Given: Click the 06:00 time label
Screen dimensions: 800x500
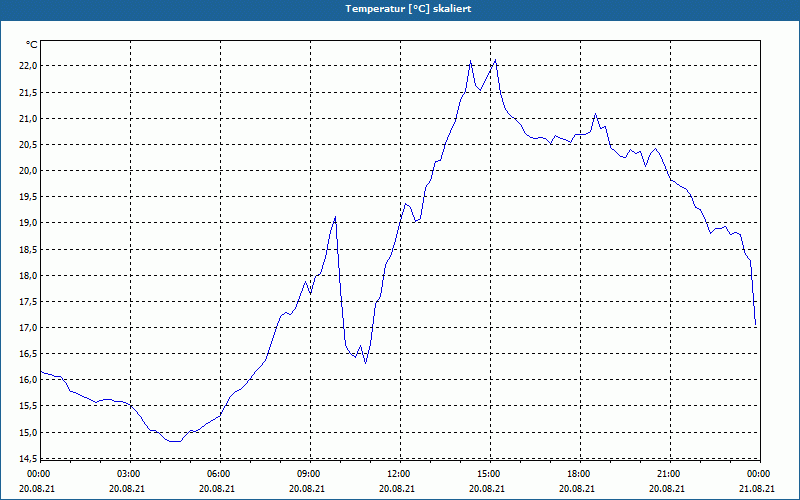Looking at the screenshot, I should (x=218, y=474).
